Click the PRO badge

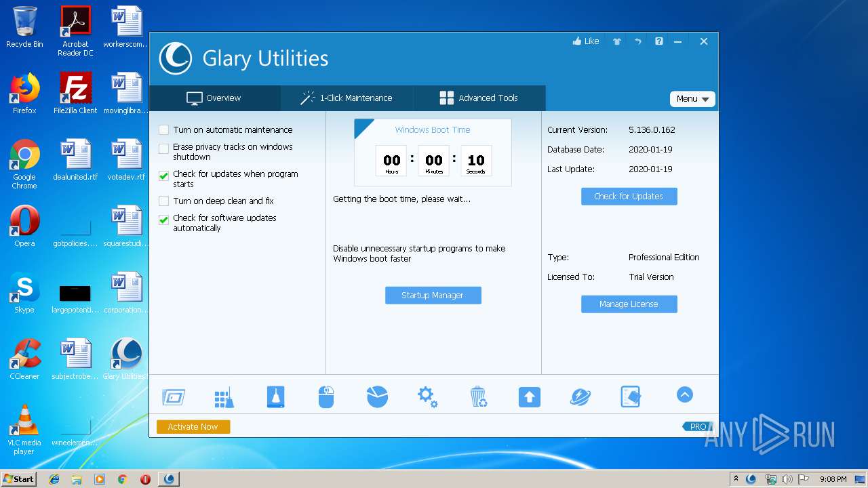point(696,426)
